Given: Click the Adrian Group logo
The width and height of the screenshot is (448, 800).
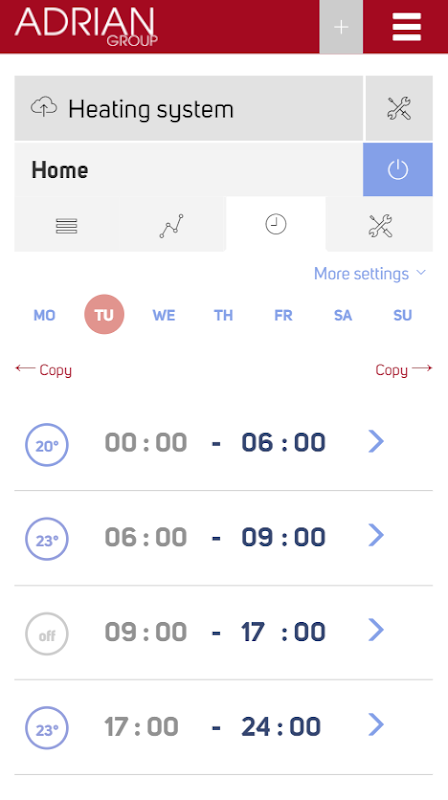Looking at the screenshot, I should 86,26.
